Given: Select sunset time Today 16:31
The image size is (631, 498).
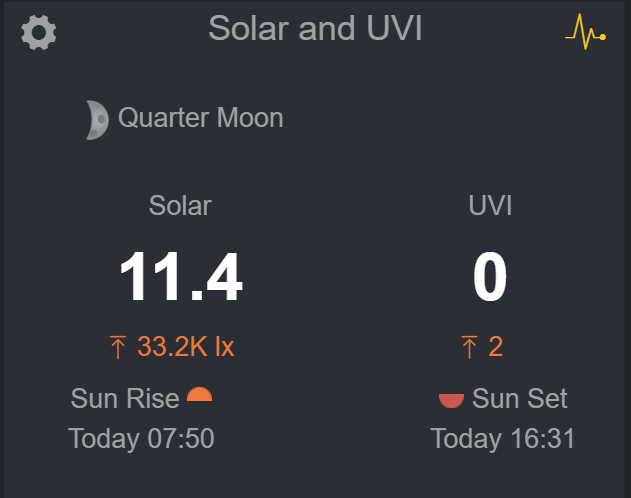Looking at the screenshot, I should pos(503,438).
